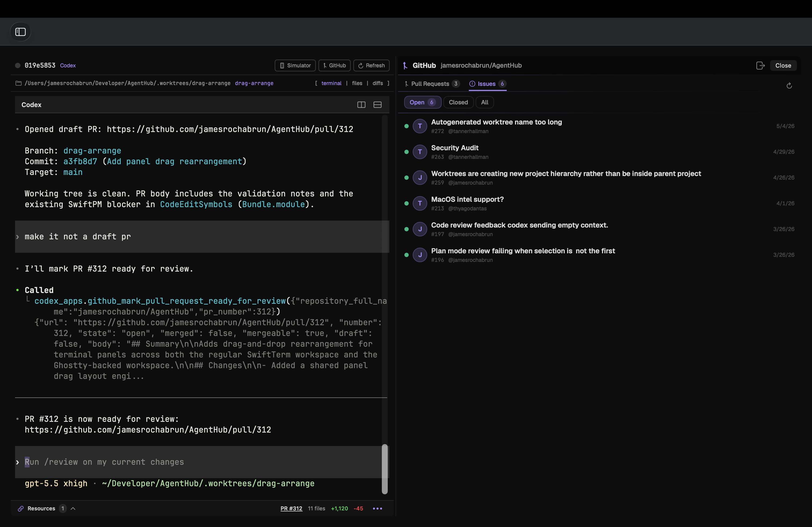Click the terminal scrollbar thumb
This screenshot has width=812, height=527.
point(385,469)
